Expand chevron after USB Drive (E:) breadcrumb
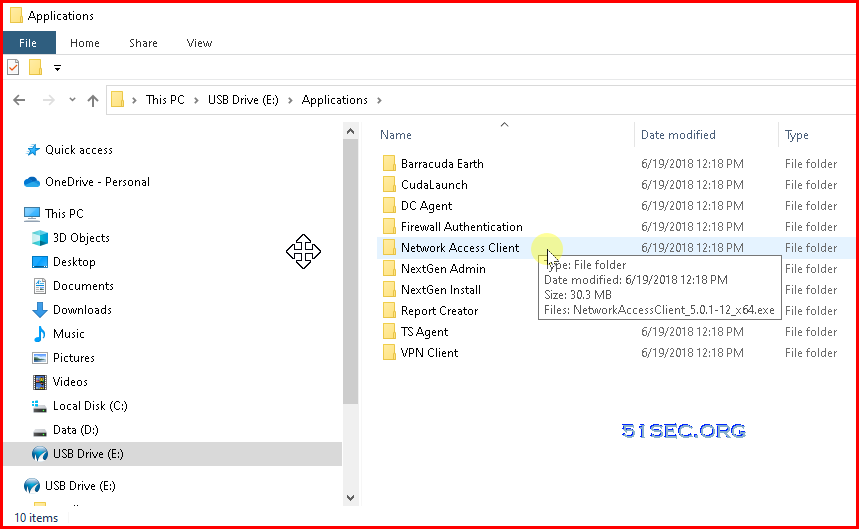This screenshot has height=529, width=859. tap(290, 100)
